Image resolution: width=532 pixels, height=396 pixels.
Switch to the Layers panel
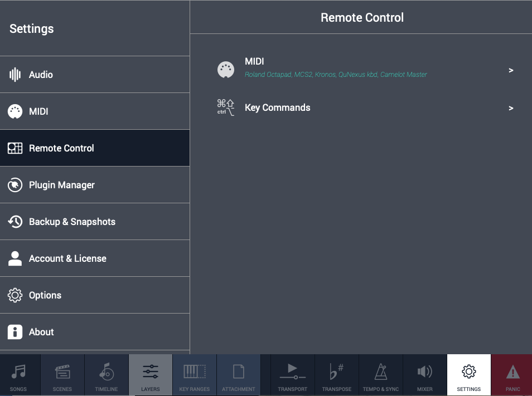pos(150,374)
